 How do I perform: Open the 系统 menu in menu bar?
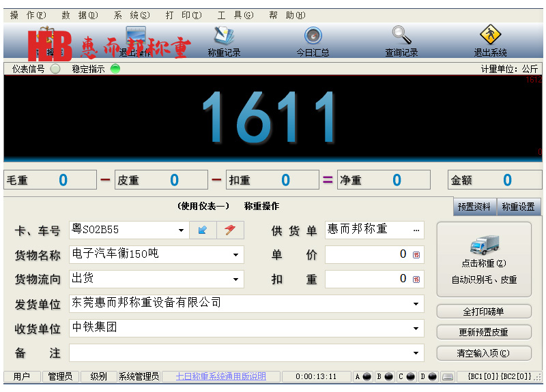(x=131, y=15)
